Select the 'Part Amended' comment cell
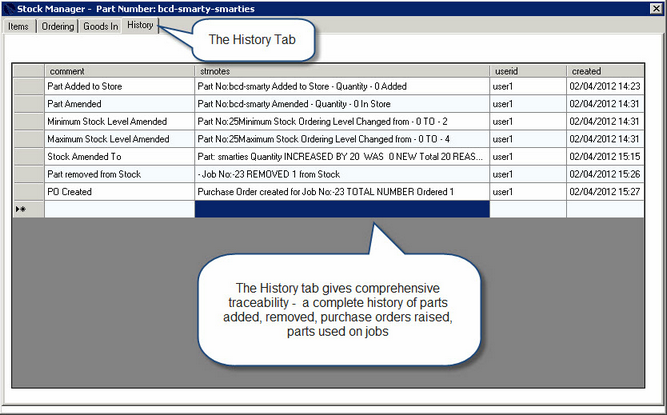Image resolution: width=667 pixels, height=415 pixels. click(120, 104)
